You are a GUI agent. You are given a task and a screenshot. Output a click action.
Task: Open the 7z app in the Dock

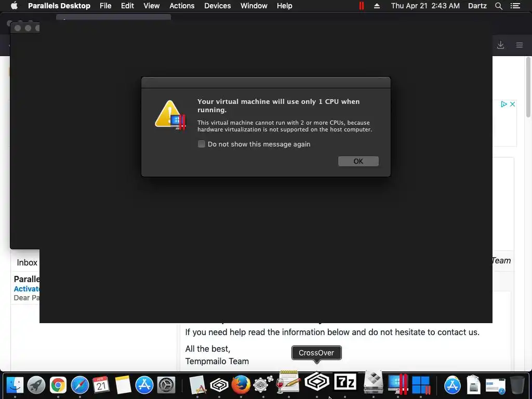345,383
